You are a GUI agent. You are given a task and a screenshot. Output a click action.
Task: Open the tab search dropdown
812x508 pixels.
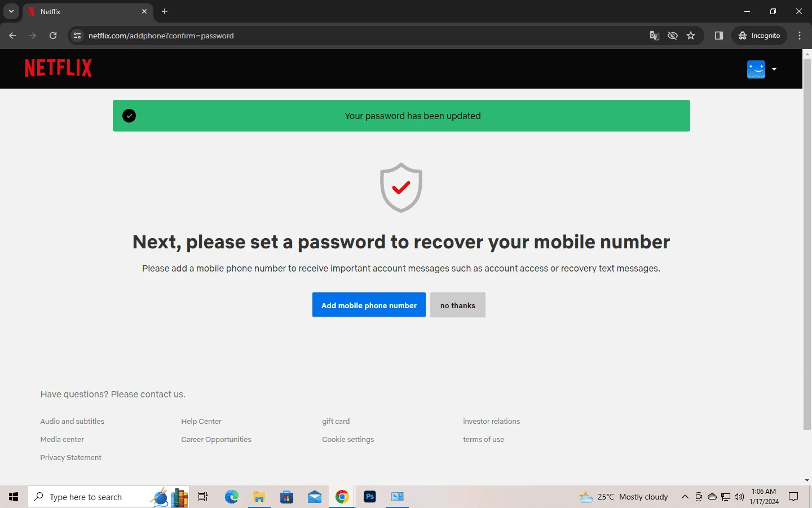point(11,11)
